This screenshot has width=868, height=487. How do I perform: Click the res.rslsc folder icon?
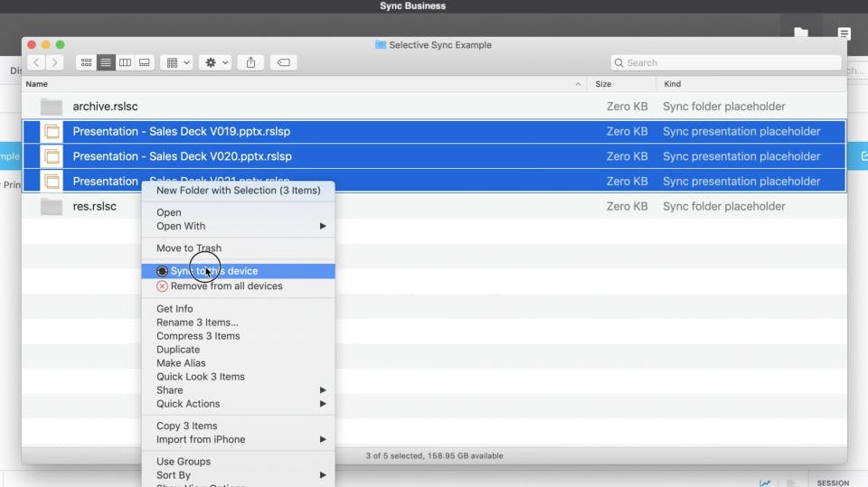click(52, 206)
